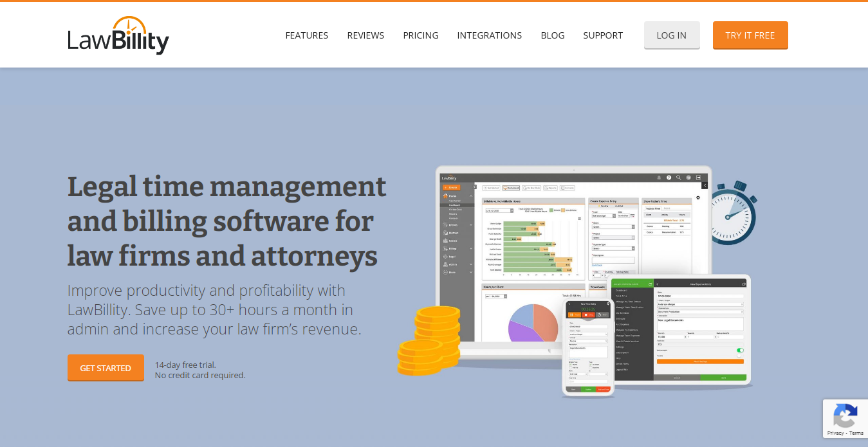Screen dimensions: 868x447
Task: Open the Pricing page
Action: pyautogui.click(x=421, y=35)
